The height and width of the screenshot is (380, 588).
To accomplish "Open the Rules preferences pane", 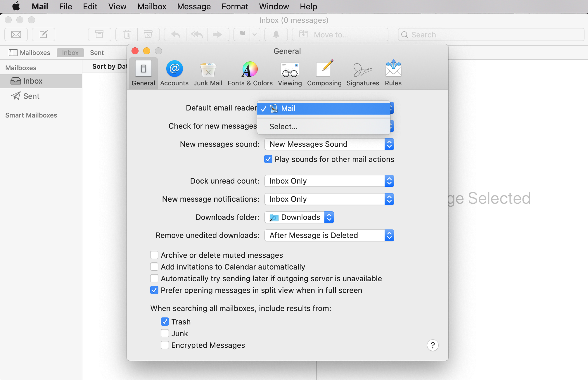I will pos(393,73).
